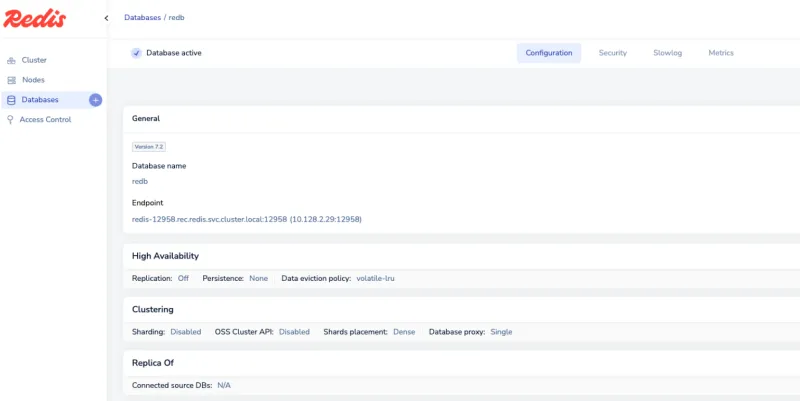This screenshot has width=800, height=401.
Task: Click the Databases icon in sidebar
Action: (11, 100)
